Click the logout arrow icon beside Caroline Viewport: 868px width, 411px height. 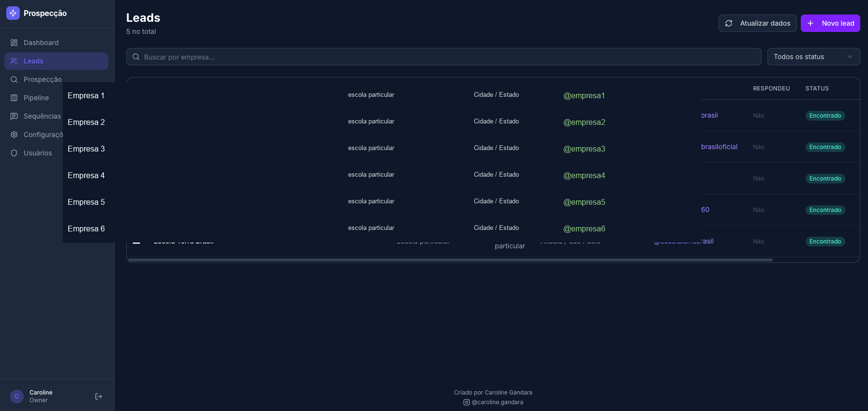tap(99, 396)
